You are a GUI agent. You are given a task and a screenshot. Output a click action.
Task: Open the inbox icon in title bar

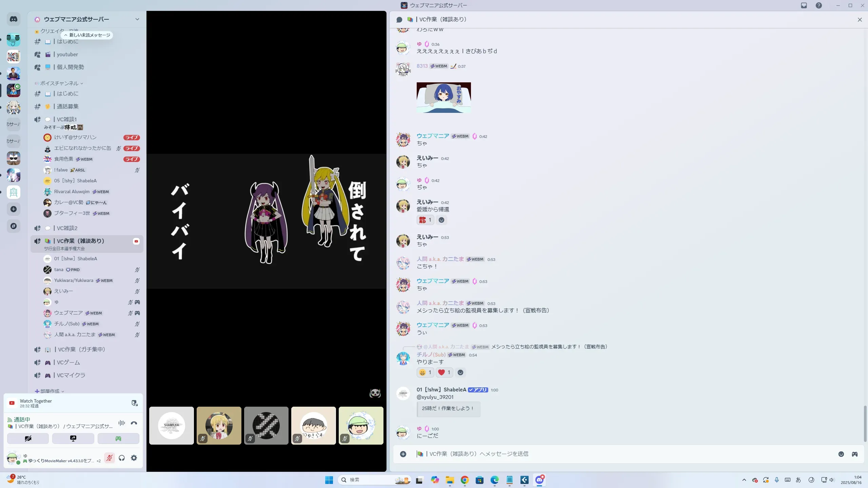pos(804,5)
